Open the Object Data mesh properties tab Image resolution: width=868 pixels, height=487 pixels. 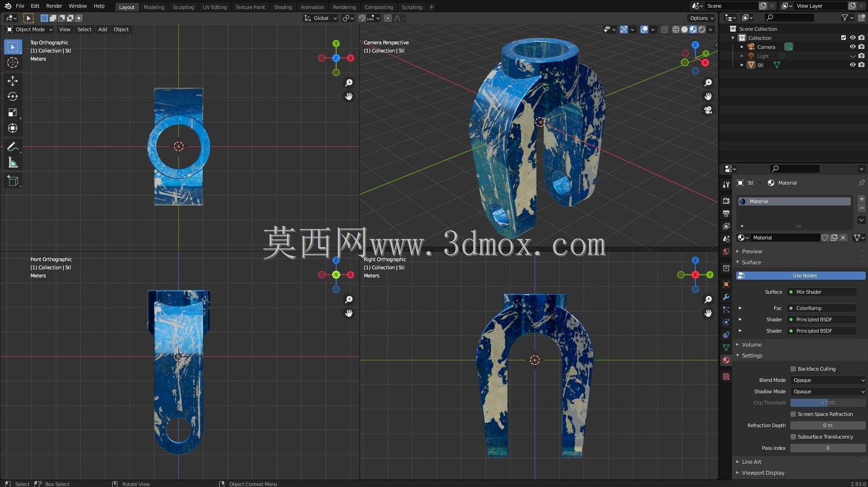(726, 348)
